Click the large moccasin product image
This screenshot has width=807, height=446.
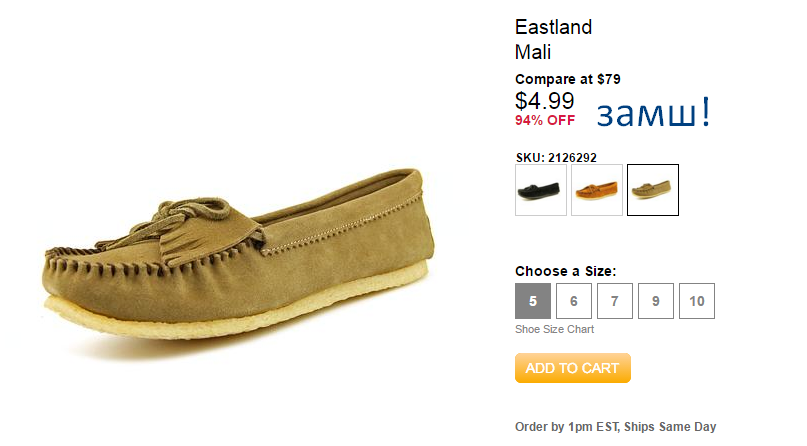238,255
